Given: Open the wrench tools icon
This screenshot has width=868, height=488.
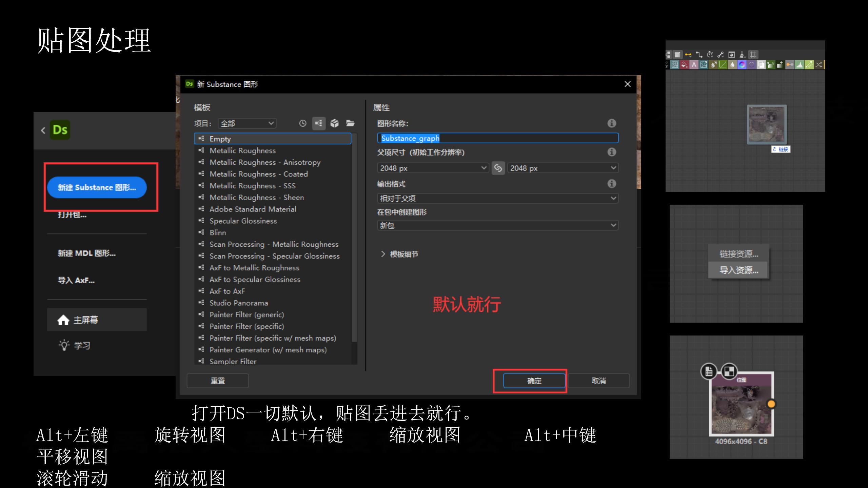Looking at the screenshot, I should coord(721,55).
